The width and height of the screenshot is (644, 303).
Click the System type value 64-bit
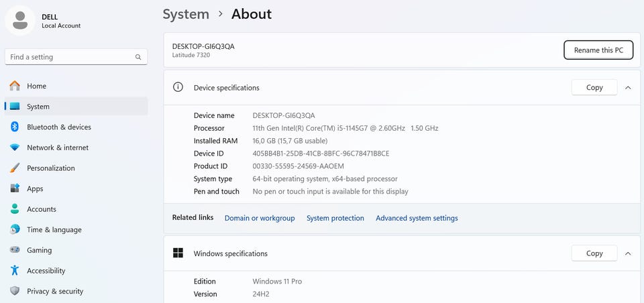click(x=325, y=179)
